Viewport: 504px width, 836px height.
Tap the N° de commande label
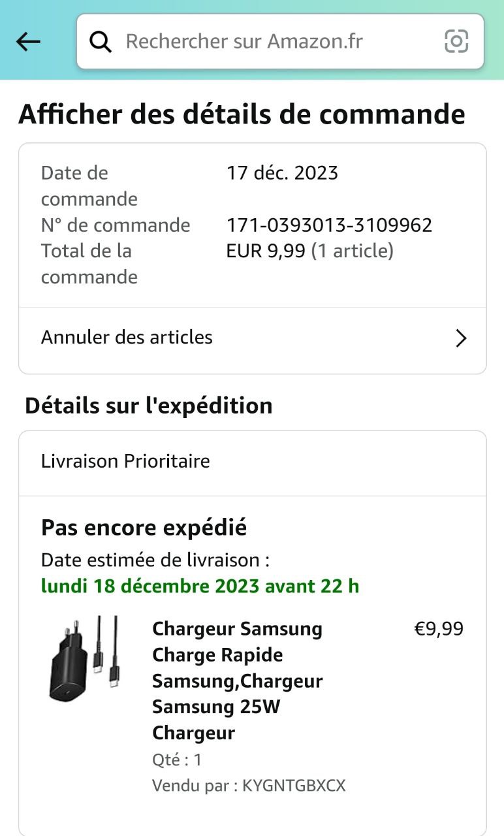[x=116, y=225]
